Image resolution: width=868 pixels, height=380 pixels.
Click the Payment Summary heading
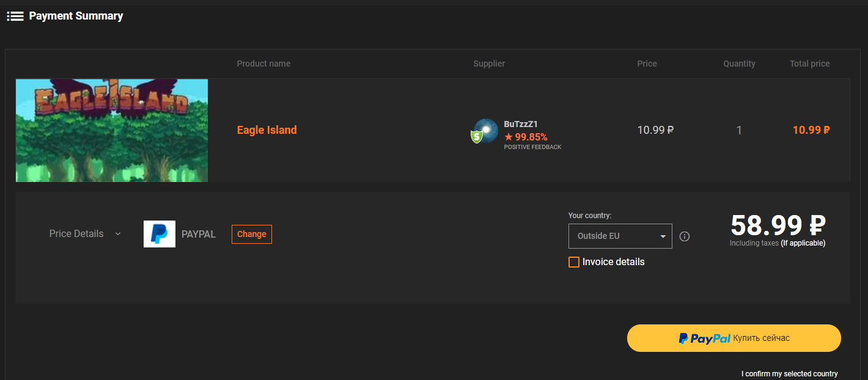pos(76,16)
